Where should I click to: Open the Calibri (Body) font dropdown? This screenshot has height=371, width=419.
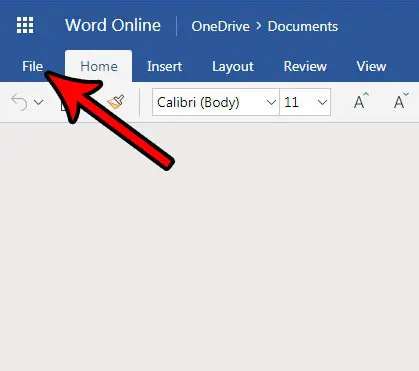(x=271, y=102)
